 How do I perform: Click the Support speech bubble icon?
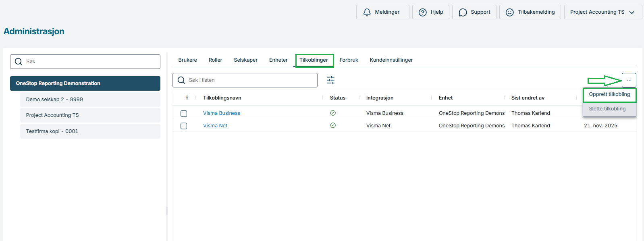[x=463, y=12]
